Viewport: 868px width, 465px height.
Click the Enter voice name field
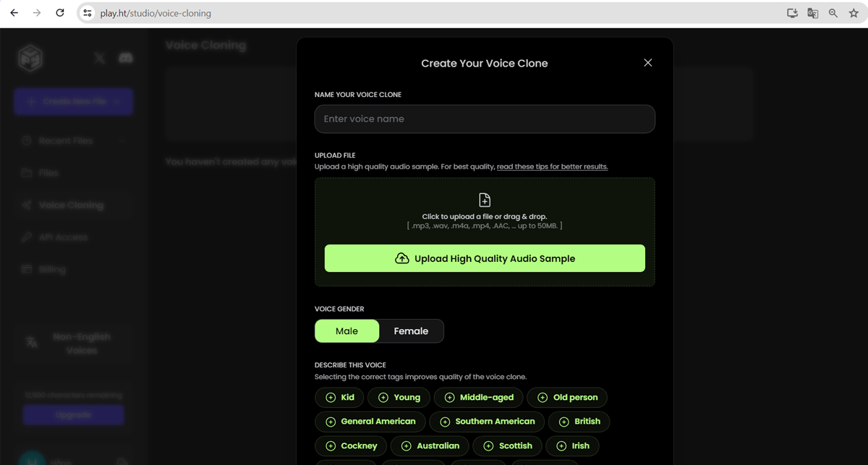pyautogui.click(x=485, y=119)
